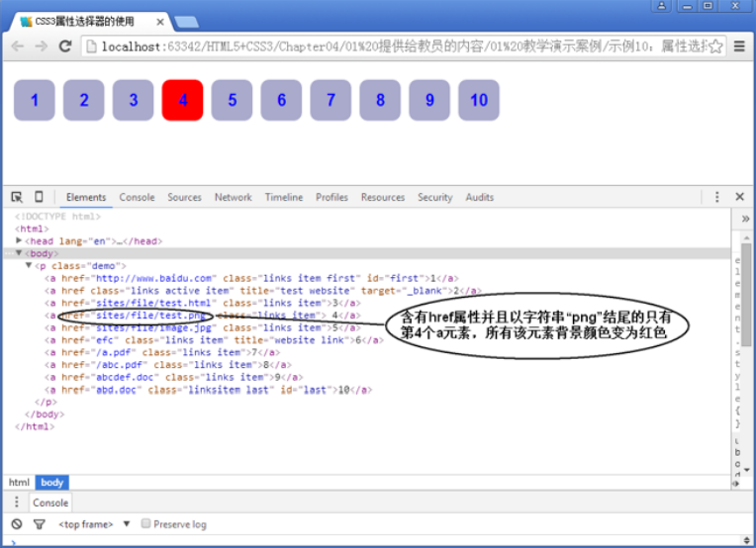Switch to the Elements tab

pyautogui.click(x=86, y=197)
